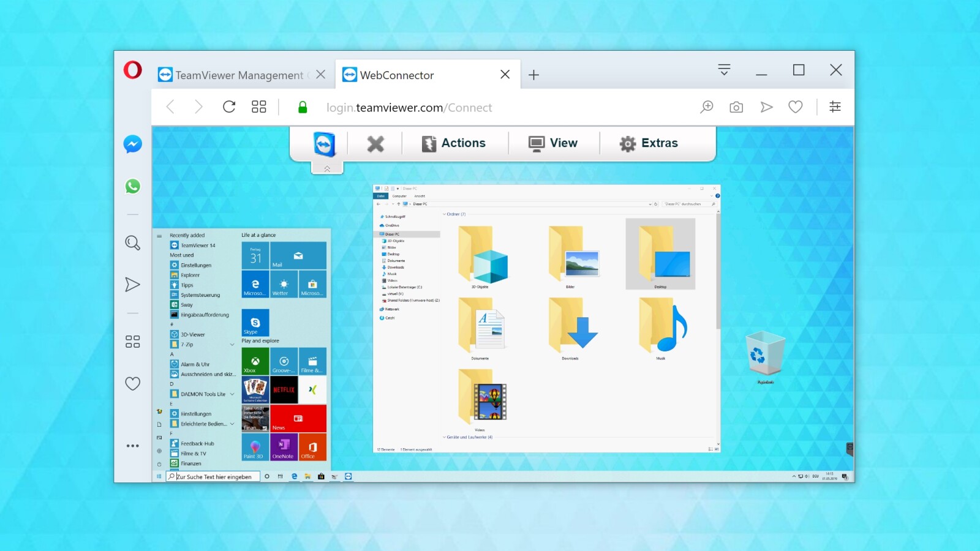Click the Opera logo menu button
The height and width of the screenshot is (551, 980).
coord(133,70)
